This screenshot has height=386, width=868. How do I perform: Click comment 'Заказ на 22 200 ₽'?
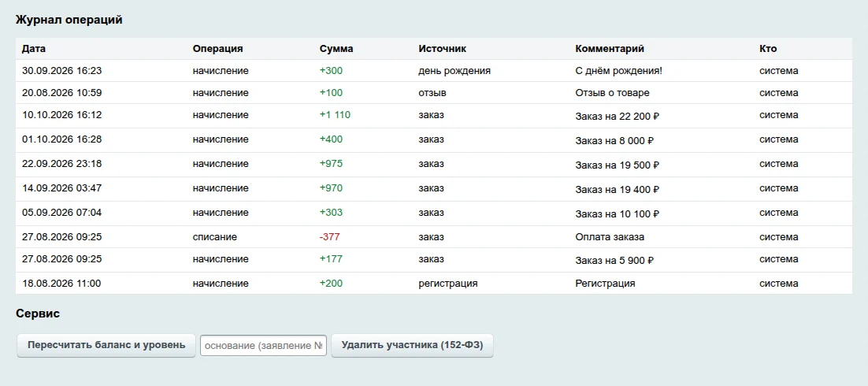point(618,117)
